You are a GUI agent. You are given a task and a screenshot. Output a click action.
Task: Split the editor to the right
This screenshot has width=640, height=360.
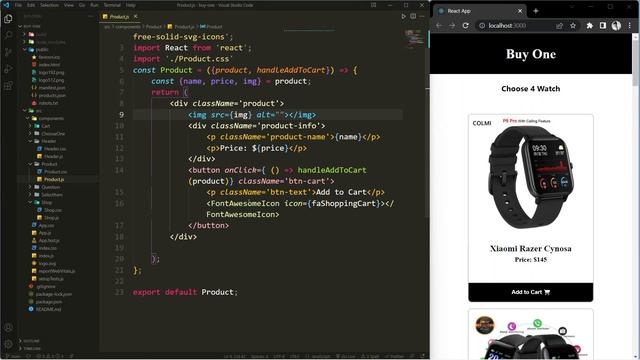413,16
